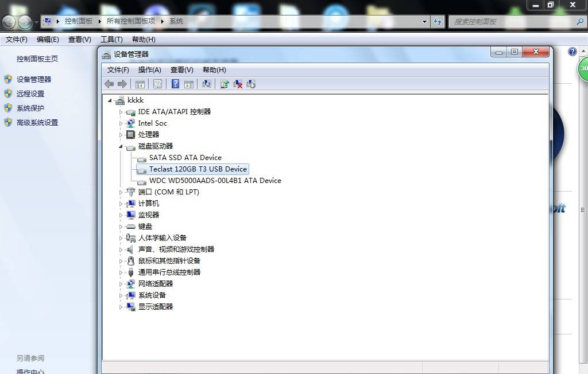The height and width of the screenshot is (374, 588).
Task: Open 文件(F) menu in Control Panel window
Action: 16,40
